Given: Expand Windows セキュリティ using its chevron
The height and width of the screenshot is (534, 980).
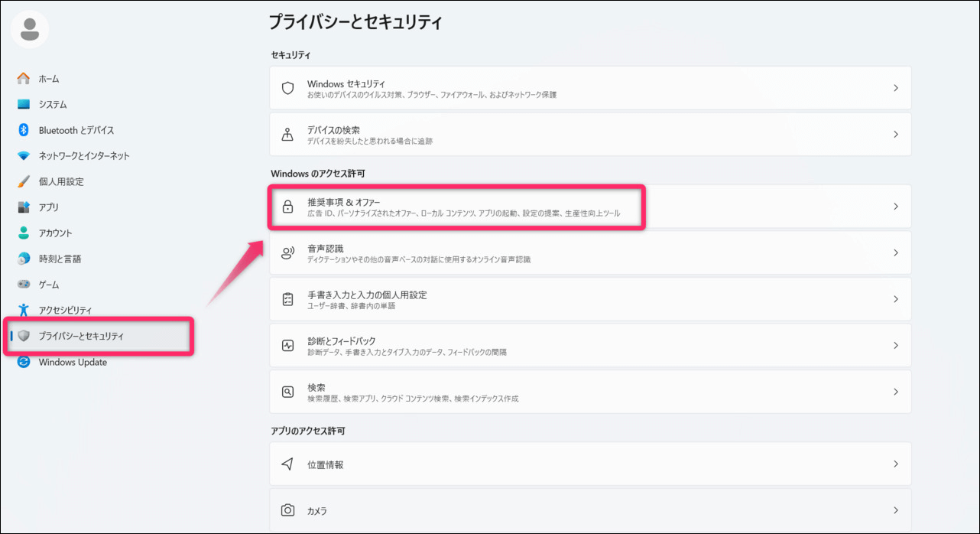Looking at the screenshot, I should [895, 88].
